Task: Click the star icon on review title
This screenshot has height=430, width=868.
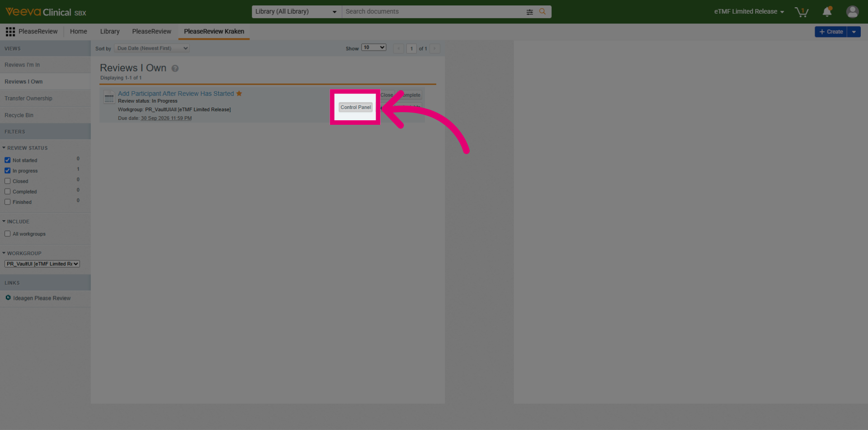Action: pyautogui.click(x=239, y=94)
